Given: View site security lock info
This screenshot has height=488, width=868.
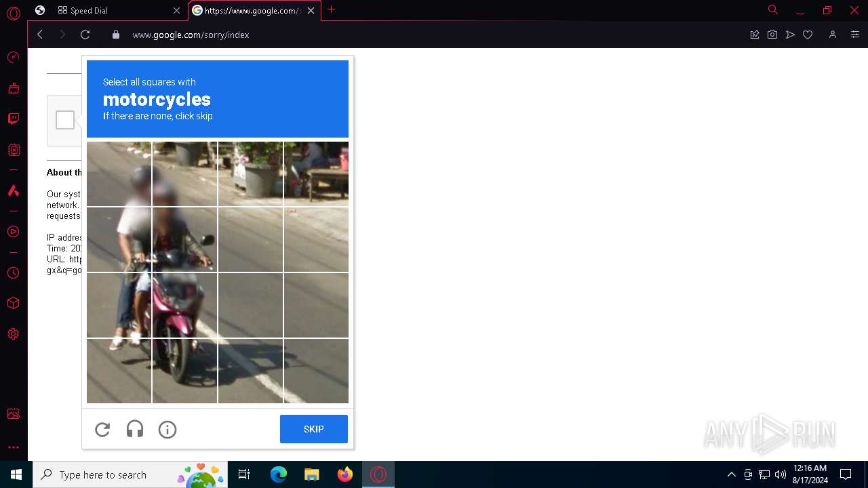Looking at the screenshot, I should pos(116,35).
